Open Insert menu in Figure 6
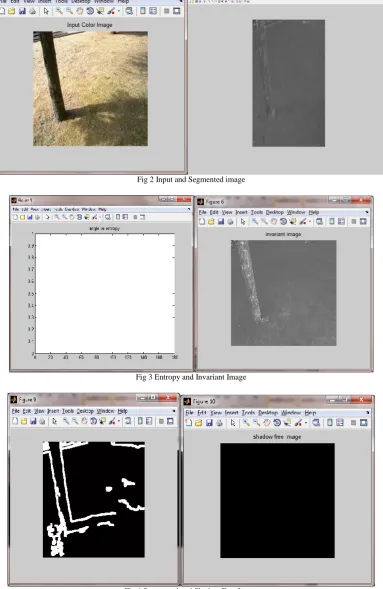This screenshot has width=383, height=589. [x=241, y=212]
